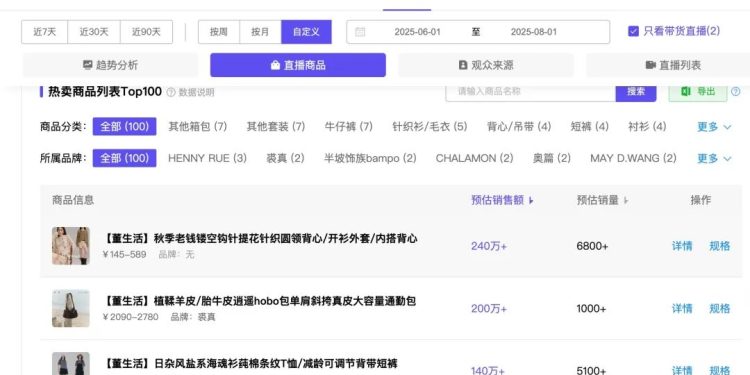Click the 200万+ sales value

coord(489,309)
